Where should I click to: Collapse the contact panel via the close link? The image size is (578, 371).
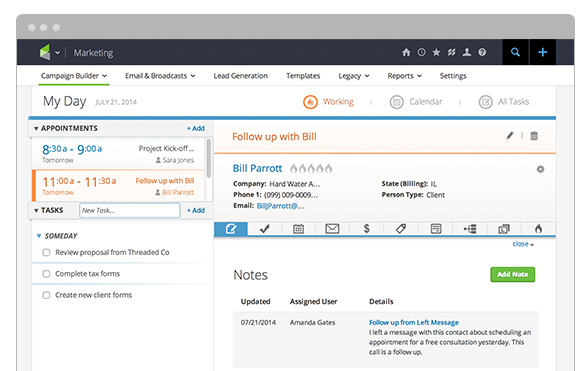pos(523,244)
